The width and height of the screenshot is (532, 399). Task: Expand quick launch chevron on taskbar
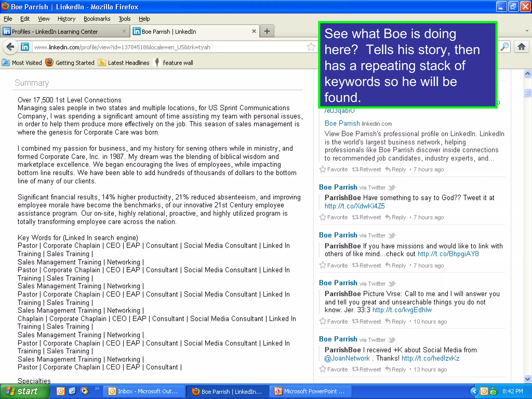click(97, 388)
